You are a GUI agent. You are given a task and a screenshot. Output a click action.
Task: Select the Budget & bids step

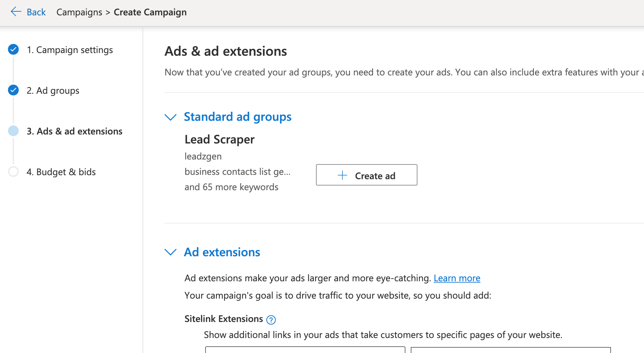pyautogui.click(x=61, y=171)
